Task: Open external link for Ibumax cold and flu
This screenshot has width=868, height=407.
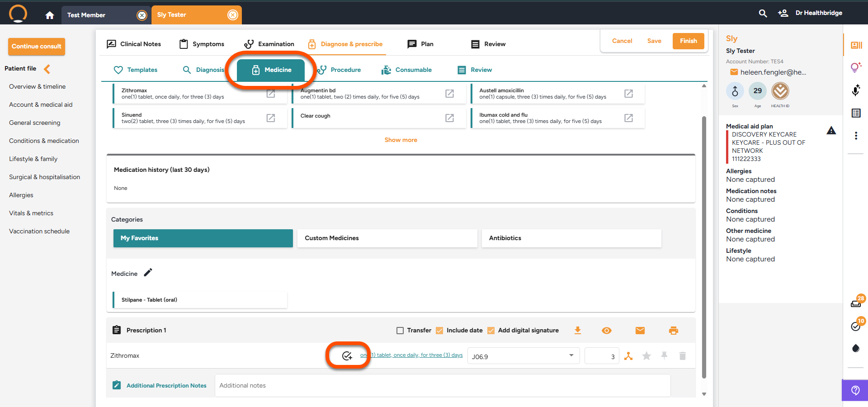Action: [628, 118]
